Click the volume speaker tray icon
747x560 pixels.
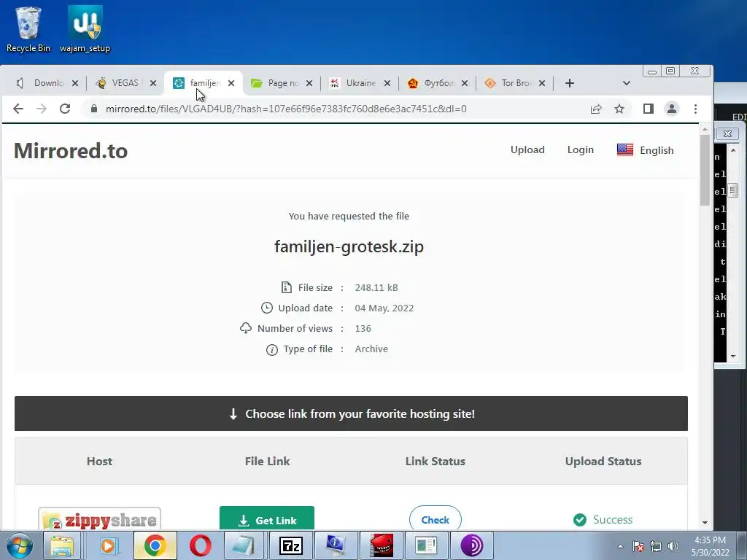pos(673,546)
